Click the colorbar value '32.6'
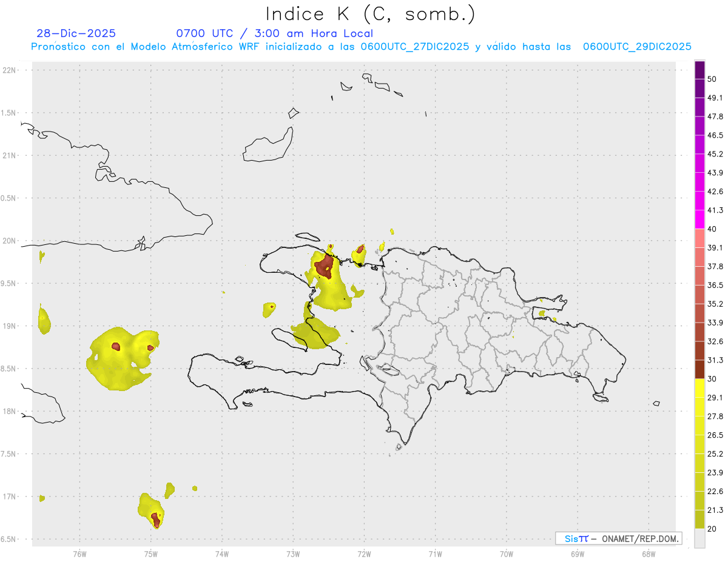 coord(715,341)
